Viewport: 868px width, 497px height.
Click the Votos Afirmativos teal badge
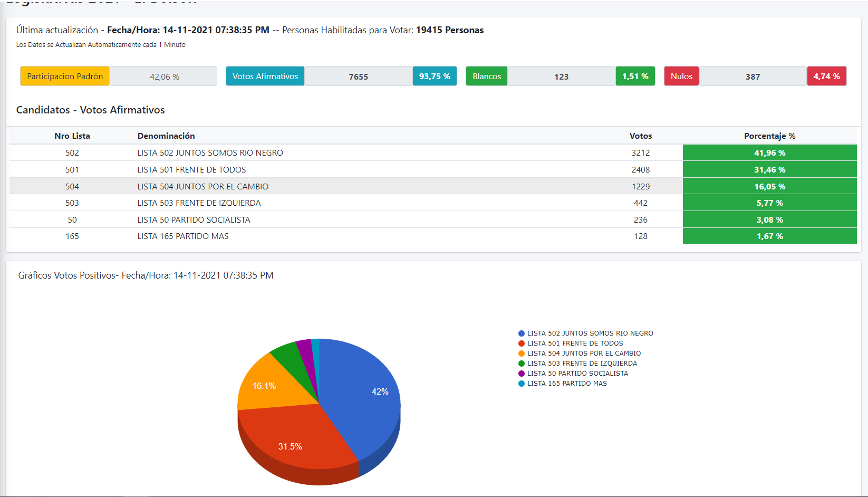pos(265,76)
